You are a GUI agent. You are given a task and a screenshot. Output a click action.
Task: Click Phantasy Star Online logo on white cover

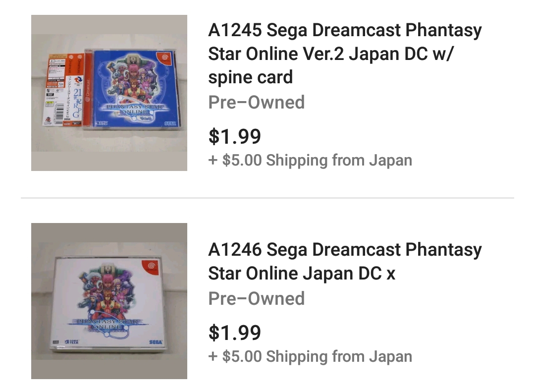(x=107, y=325)
